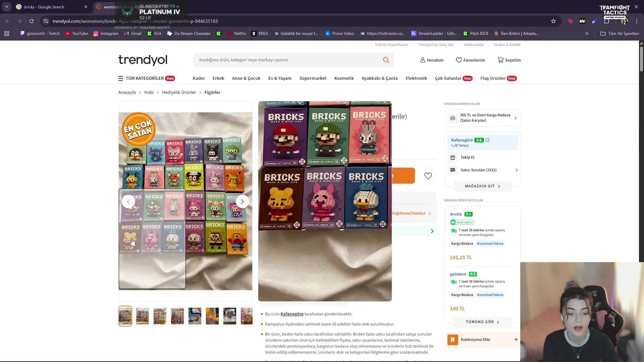The image size is (644, 362).
Task: Open Süpermarket category menu
Action: coord(313,78)
